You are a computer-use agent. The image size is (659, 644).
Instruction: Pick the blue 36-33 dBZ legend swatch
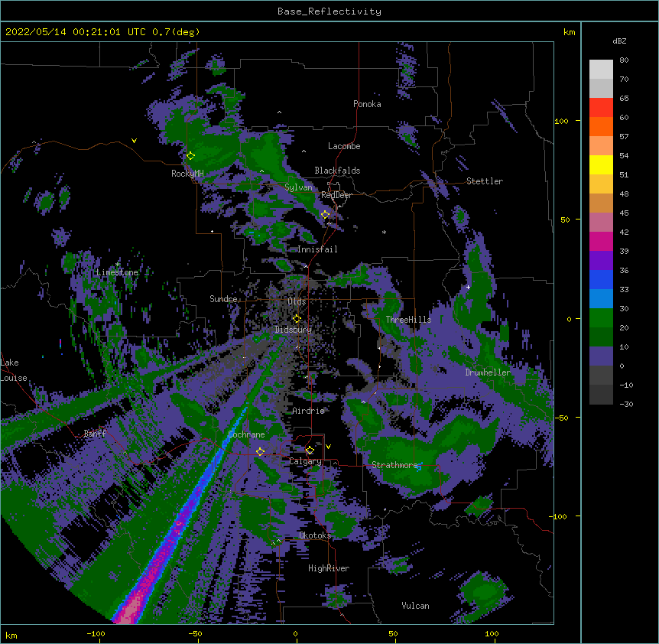click(601, 279)
